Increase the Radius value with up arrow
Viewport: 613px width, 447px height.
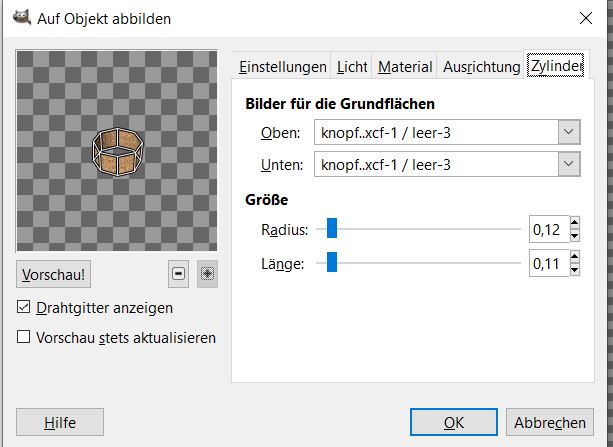coord(574,225)
